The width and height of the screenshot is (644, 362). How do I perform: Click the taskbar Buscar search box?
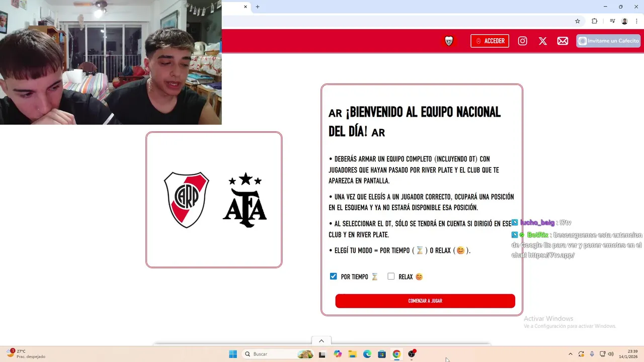(278, 354)
